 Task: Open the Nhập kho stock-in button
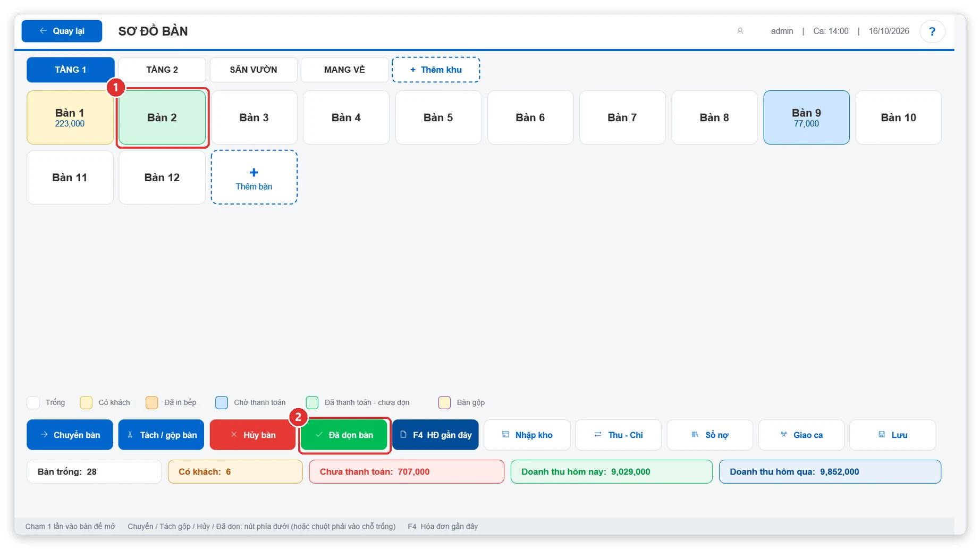click(527, 435)
